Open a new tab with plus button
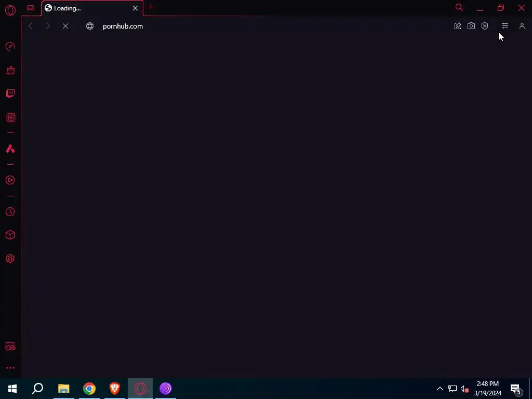Screen dimensions: 532x399 (151, 7)
